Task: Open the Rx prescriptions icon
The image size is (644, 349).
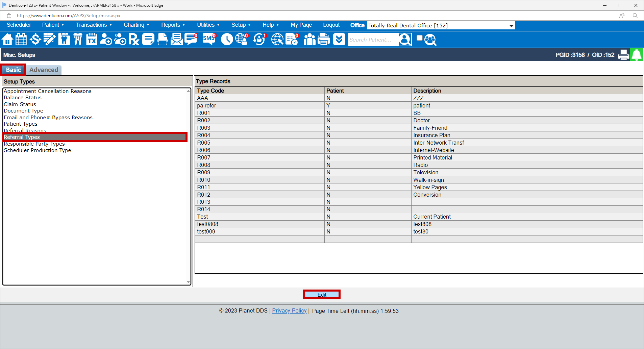Action: 134,40
